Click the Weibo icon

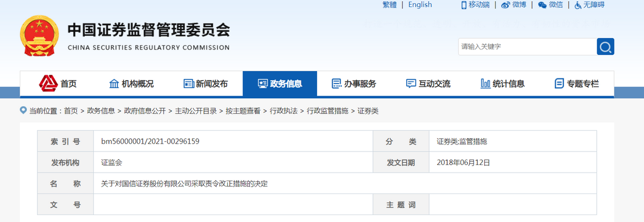(x=506, y=5)
